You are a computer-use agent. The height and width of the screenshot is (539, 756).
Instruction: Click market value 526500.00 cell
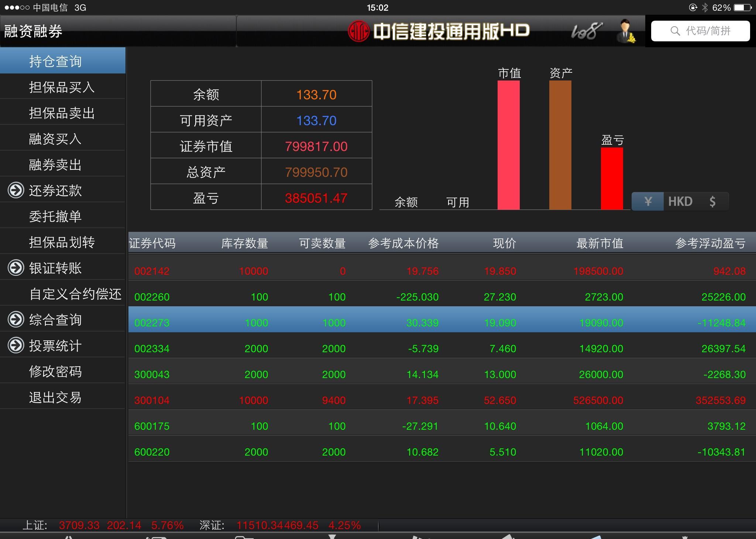coord(598,400)
